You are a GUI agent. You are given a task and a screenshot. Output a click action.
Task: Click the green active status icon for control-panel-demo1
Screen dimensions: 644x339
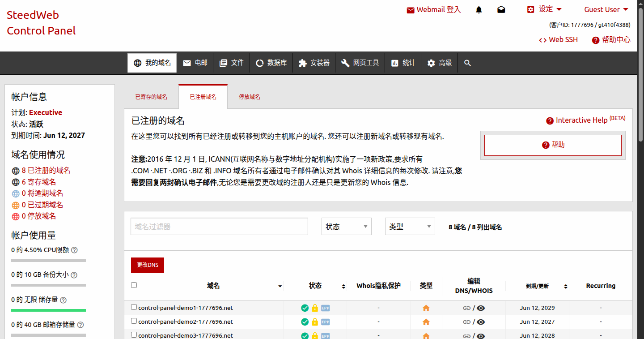click(305, 308)
